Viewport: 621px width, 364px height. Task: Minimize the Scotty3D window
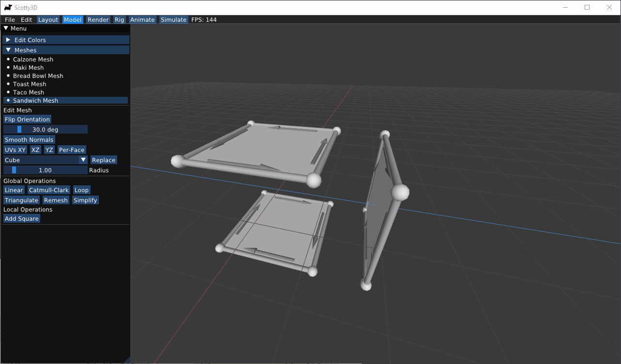(565, 7)
